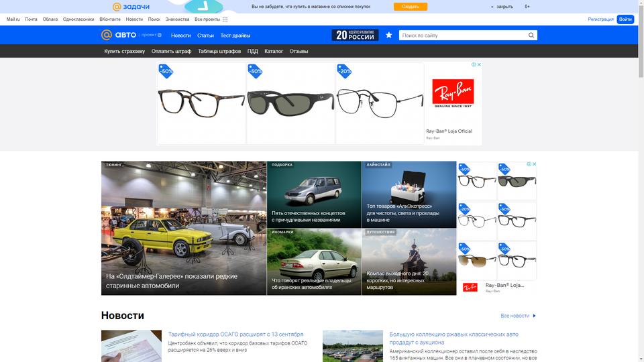
Task: Click the tortoise glasses ad image in top banner
Action: pyautogui.click(x=201, y=103)
